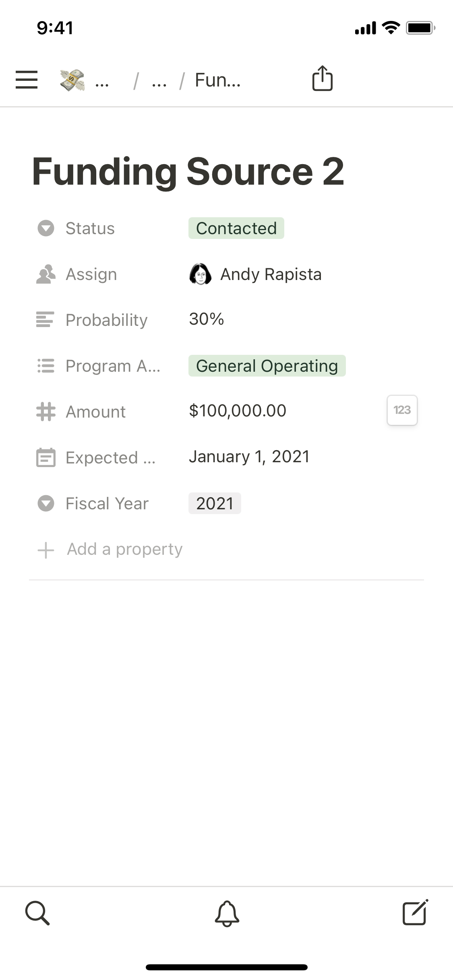Image resolution: width=453 pixels, height=980 pixels.
Task: Tap the share icon in header
Action: pyautogui.click(x=322, y=78)
